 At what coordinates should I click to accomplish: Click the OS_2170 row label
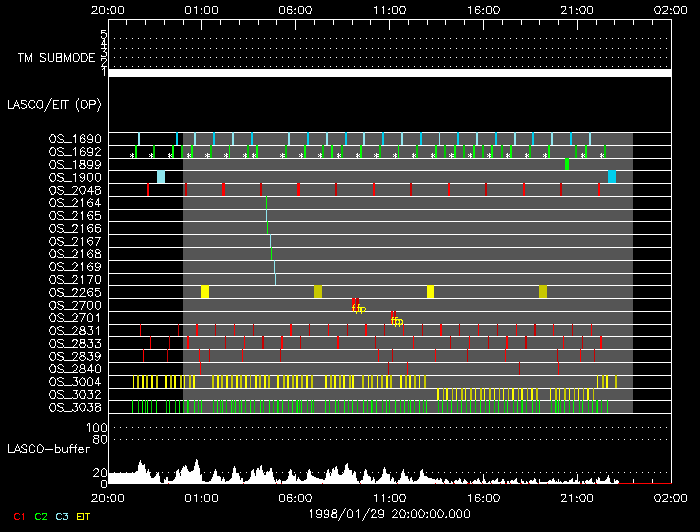[75, 280]
